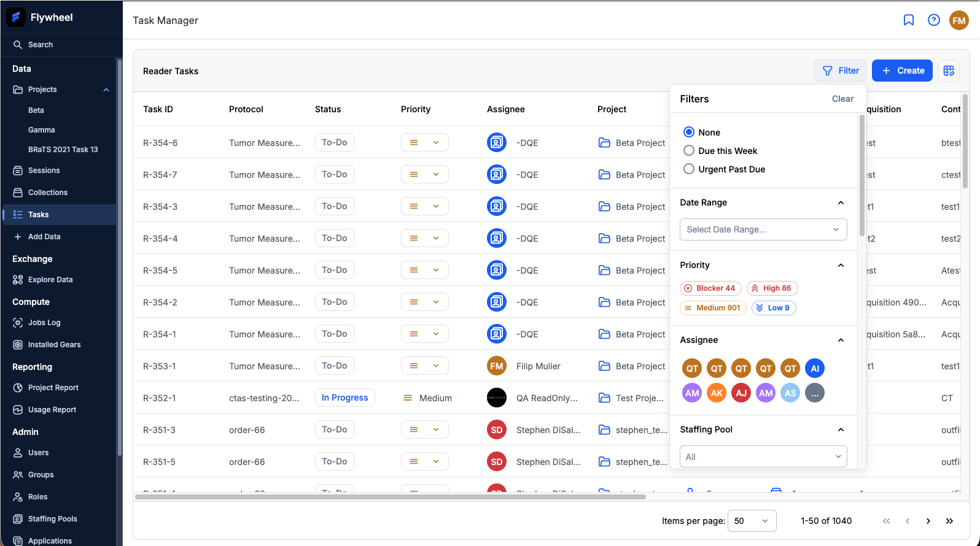Open the help question mark icon
Image resolution: width=980 pixels, height=546 pixels.
[x=934, y=20]
